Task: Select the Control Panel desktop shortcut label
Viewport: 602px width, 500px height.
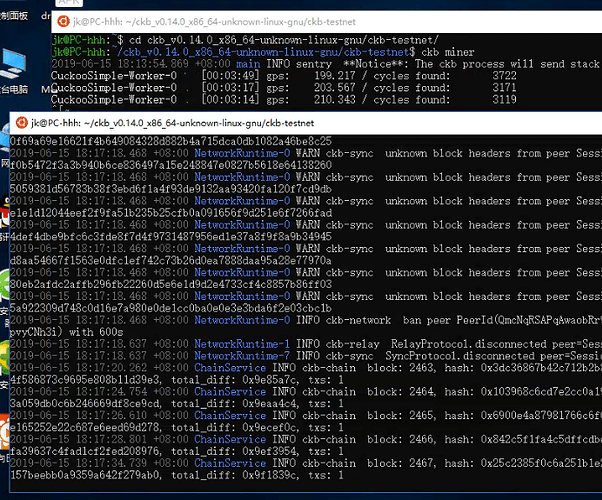Action: pyautogui.click(x=14, y=16)
